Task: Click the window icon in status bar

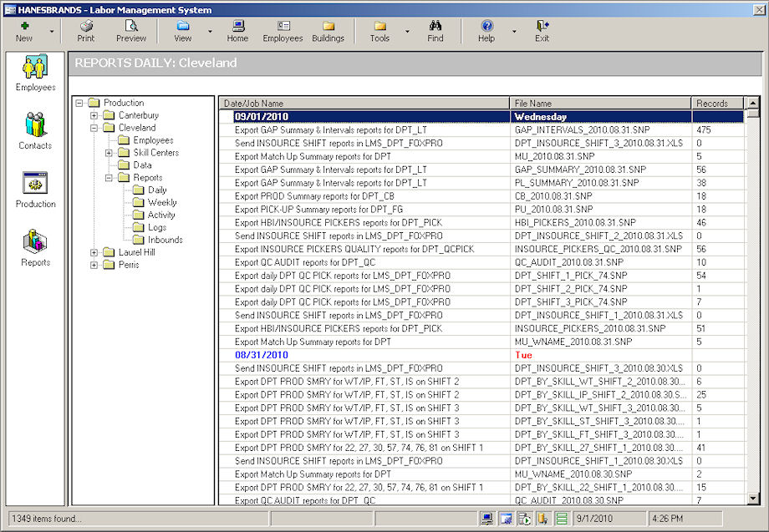Action: click(x=506, y=519)
